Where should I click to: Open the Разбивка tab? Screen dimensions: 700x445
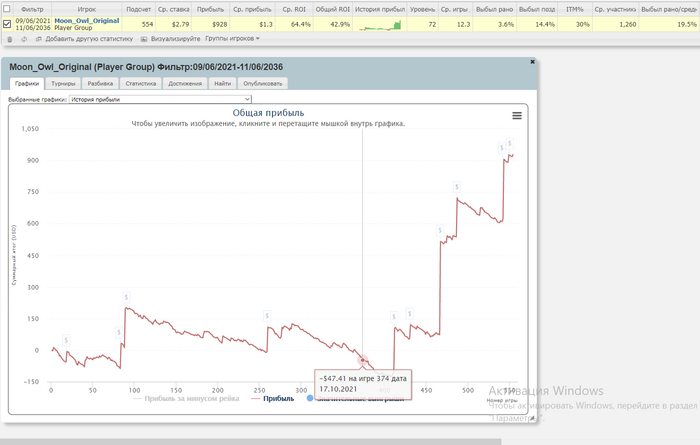100,83
